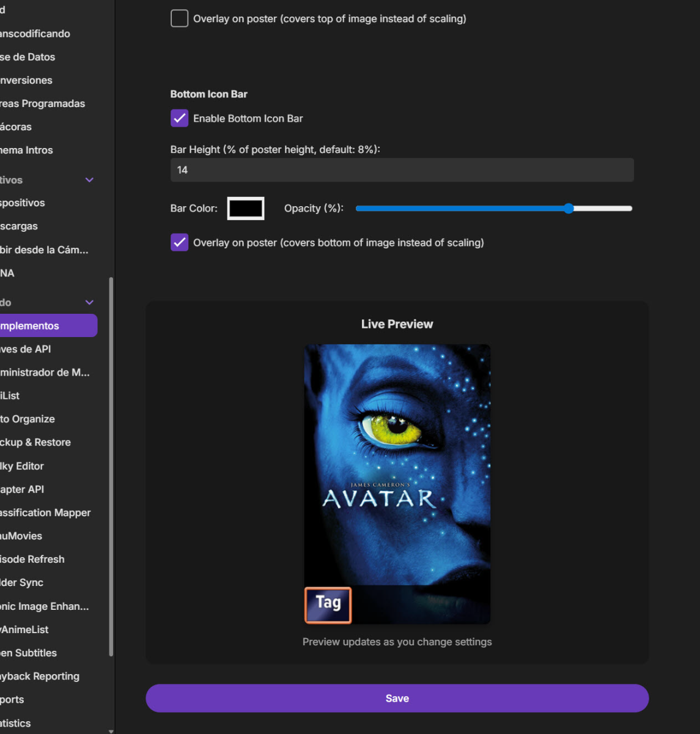Click the Avatar poster preview
700x734 pixels.
point(397,484)
